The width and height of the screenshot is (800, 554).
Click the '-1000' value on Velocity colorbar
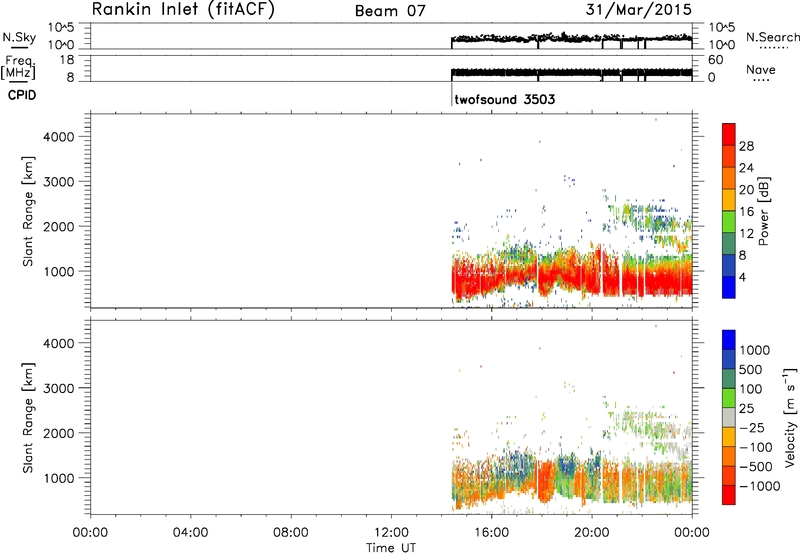[x=760, y=486]
